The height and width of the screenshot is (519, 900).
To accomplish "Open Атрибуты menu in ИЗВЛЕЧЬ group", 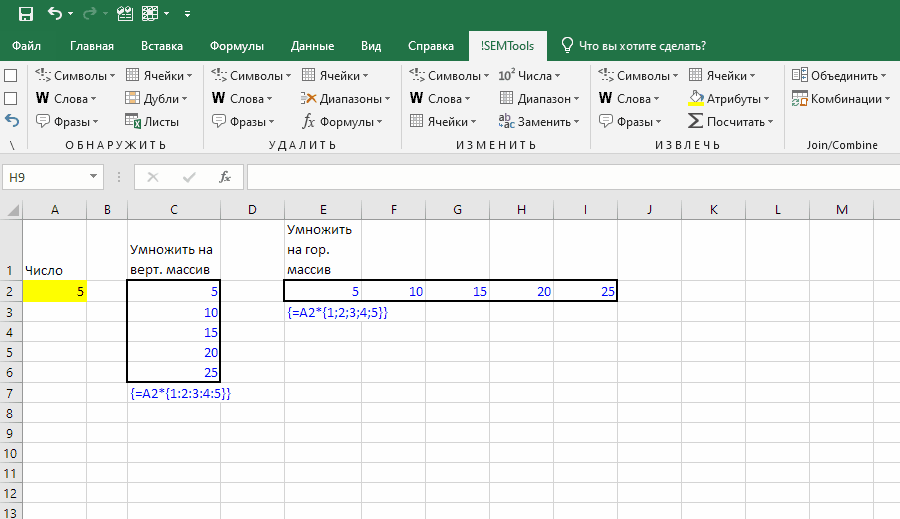I will click(x=729, y=99).
